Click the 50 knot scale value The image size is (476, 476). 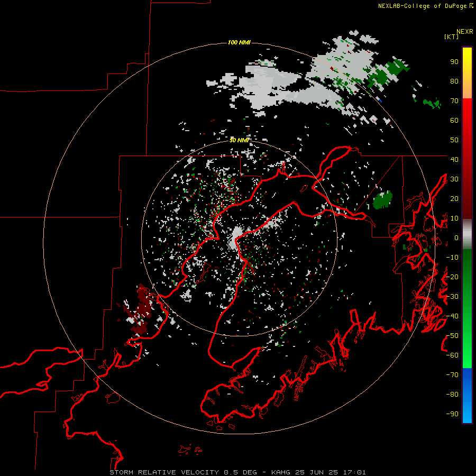pyautogui.click(x=454, y=140)
